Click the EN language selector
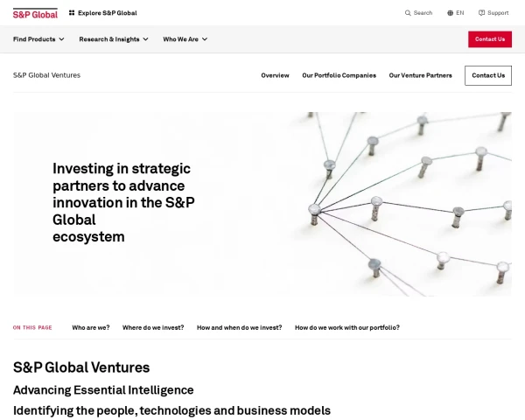 460,13
